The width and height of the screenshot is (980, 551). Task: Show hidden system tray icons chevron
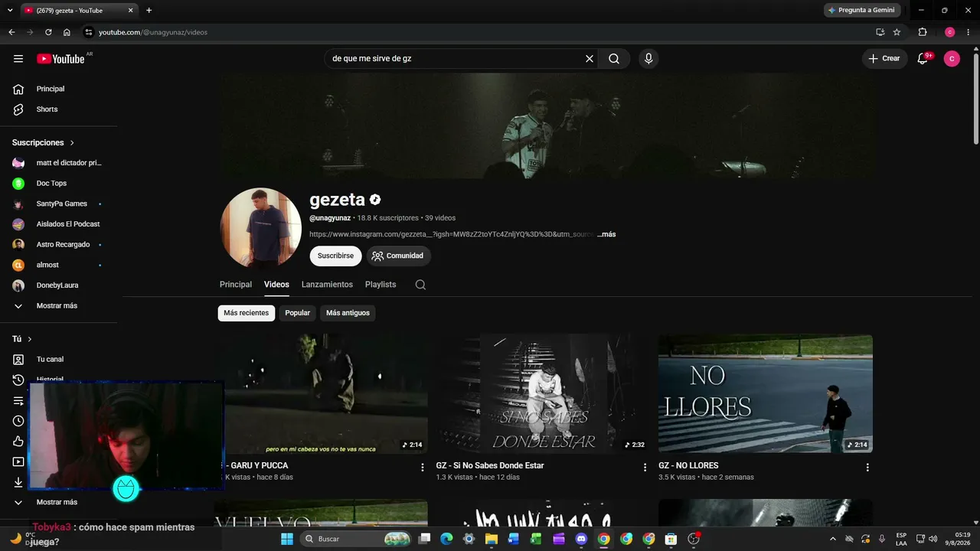point(833,539)
